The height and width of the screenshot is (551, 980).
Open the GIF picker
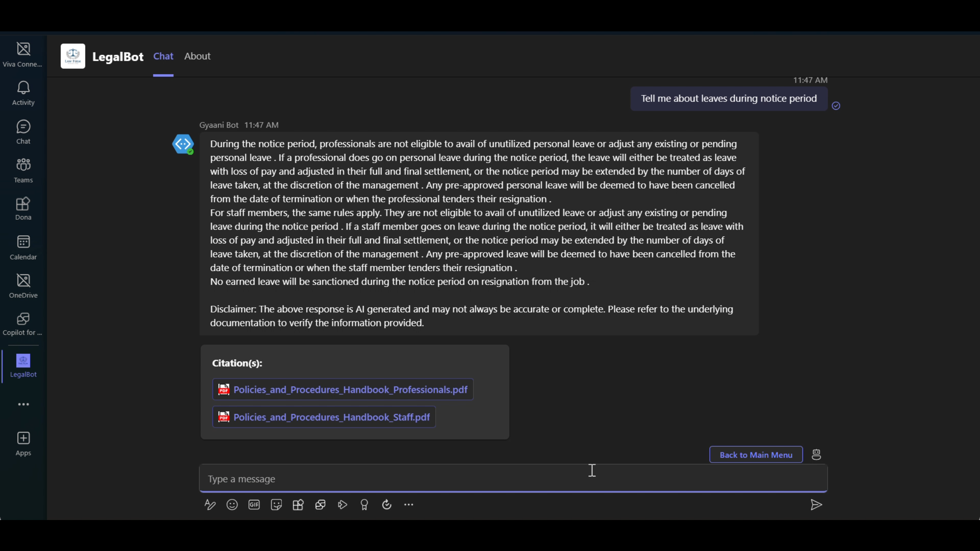point(254,505)
